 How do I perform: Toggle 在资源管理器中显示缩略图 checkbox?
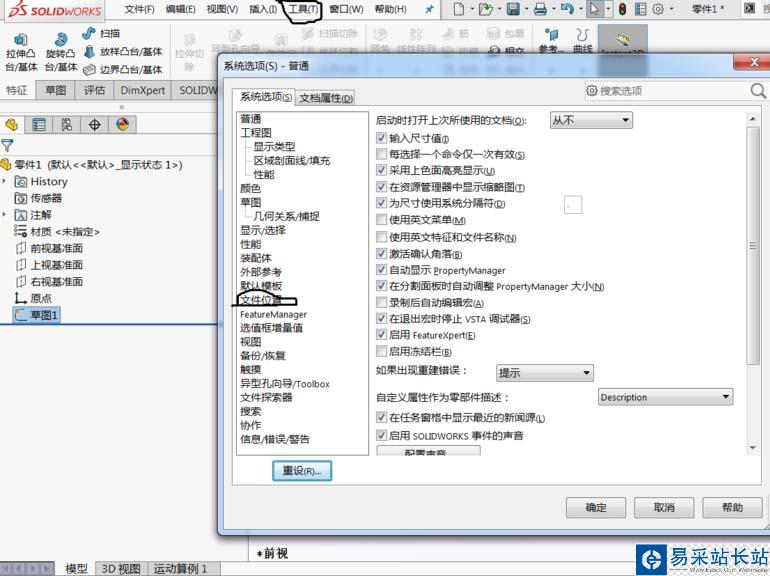point(381,187)
